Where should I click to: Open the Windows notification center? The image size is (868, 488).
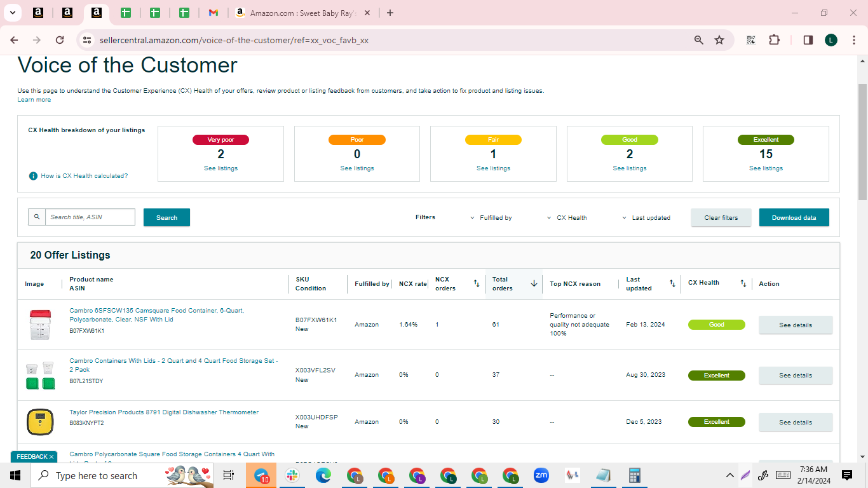point(847,475)
